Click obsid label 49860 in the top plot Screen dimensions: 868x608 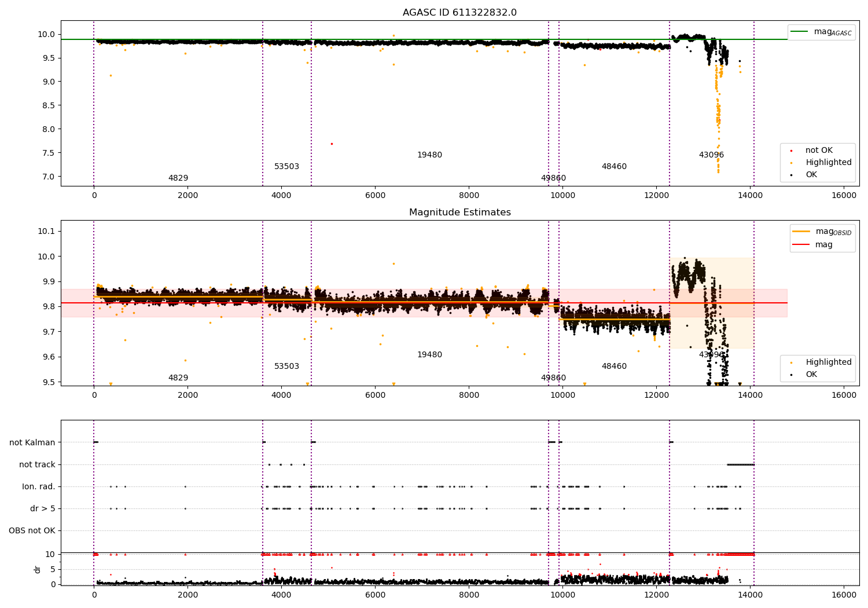click(553, 178)
